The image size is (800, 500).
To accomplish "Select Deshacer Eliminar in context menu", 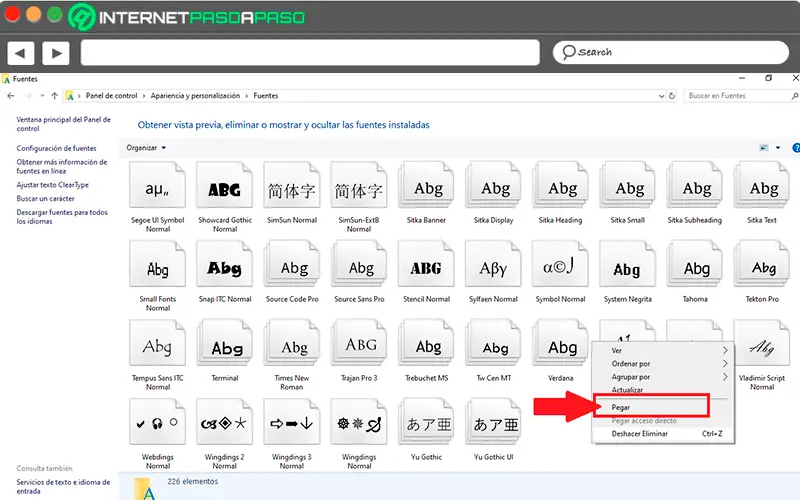I will click(x=640, y=434).
